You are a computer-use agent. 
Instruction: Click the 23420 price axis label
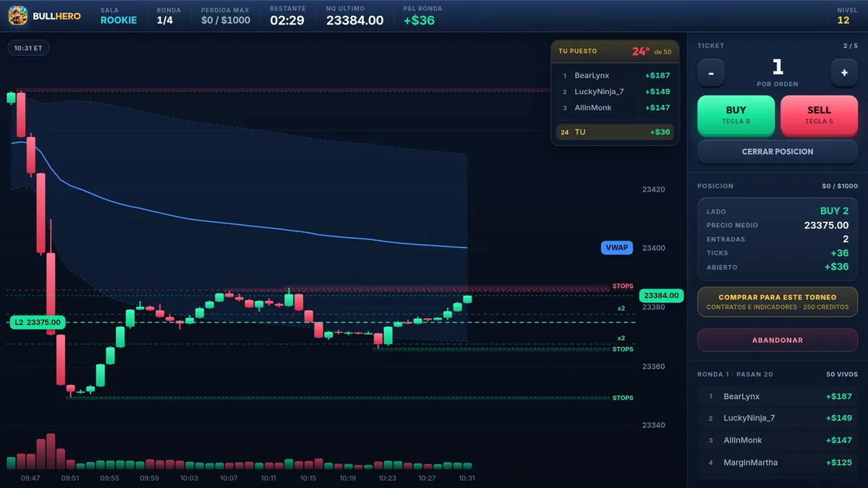tap(653, 189)
